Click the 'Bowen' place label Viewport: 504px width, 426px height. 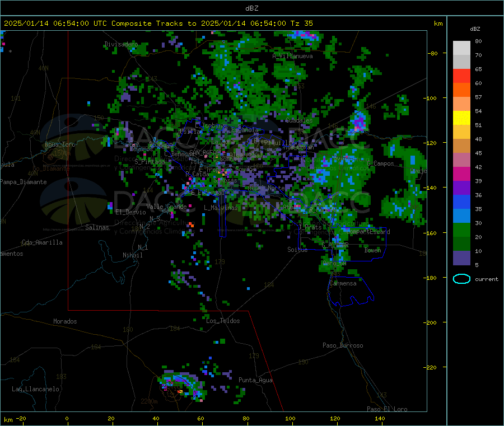click(372, 250)
